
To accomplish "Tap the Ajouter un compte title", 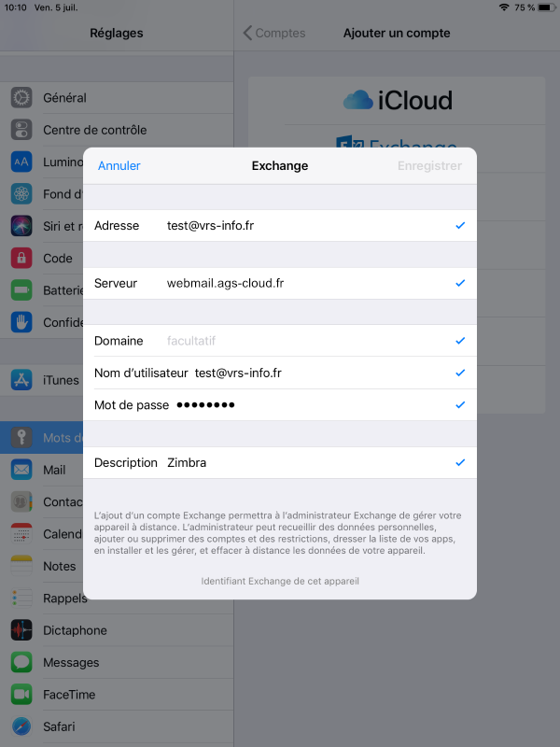I will click(397, 33).
